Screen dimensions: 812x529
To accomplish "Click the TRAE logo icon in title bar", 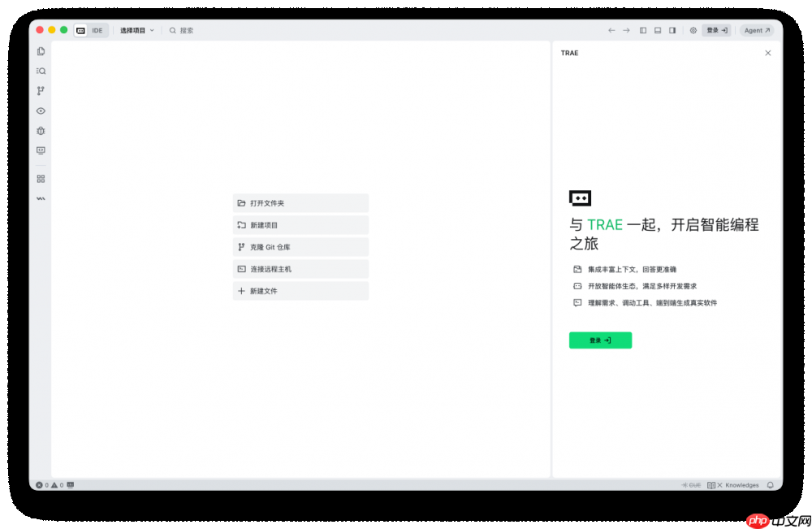I will [80, 31].
